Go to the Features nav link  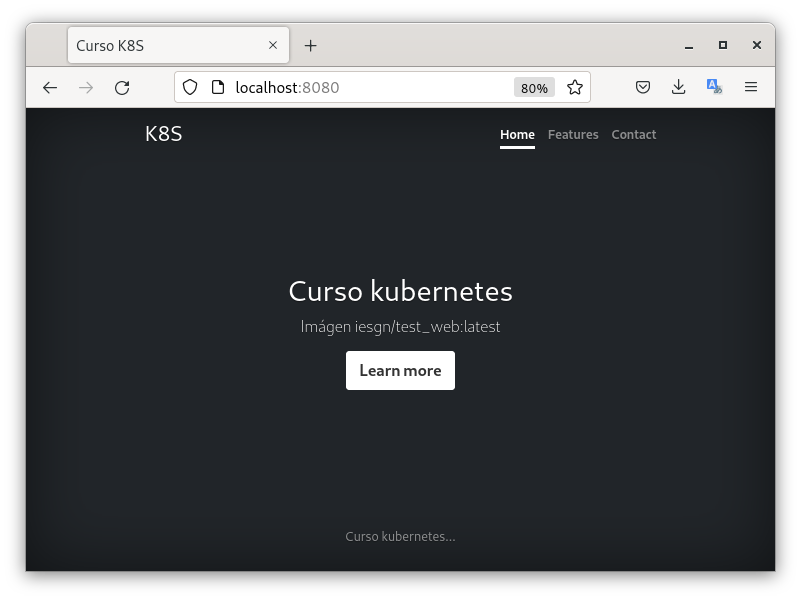tap(573, 135)
